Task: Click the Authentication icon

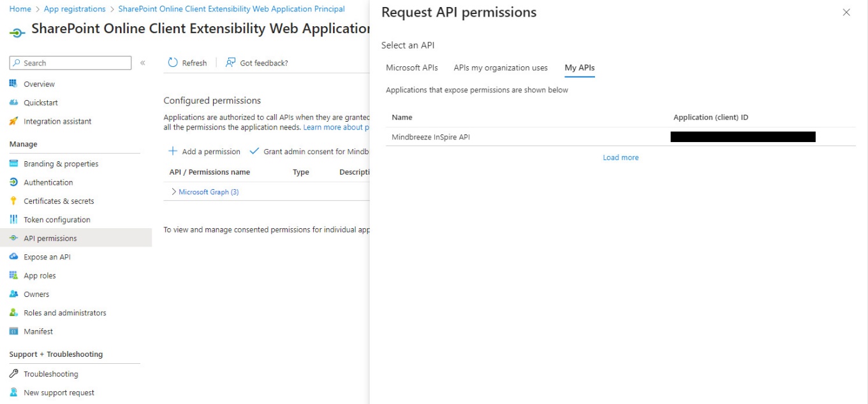Action: coord(13,182)
